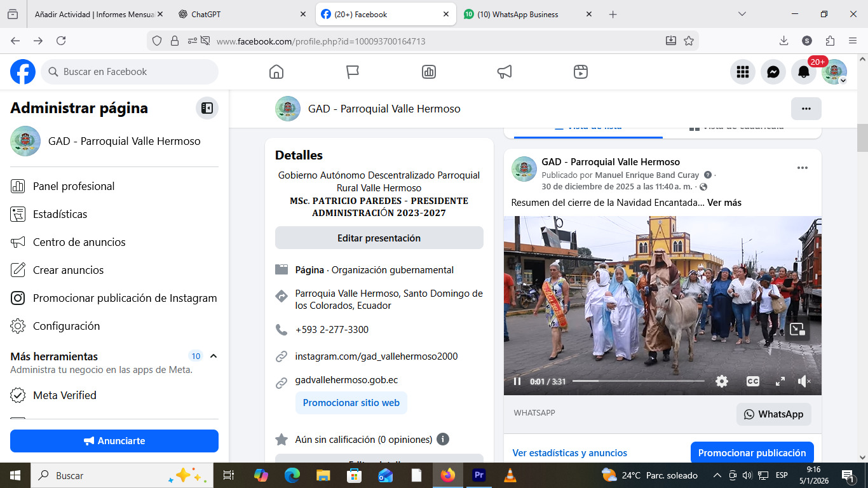Viewport: 868px width, 488px height.
Task: Open the Reels video icon
Action: tap(580, 72)
